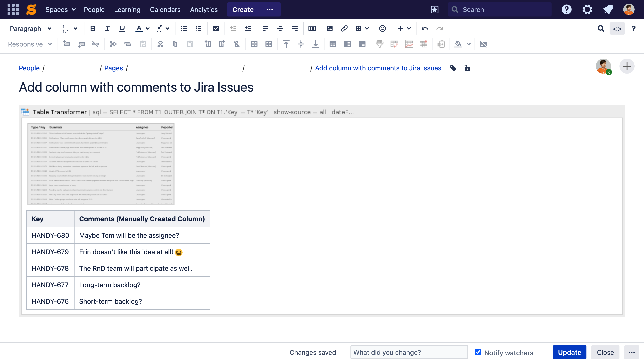
Task: Open Learning in top navigation
Action: 127,9
